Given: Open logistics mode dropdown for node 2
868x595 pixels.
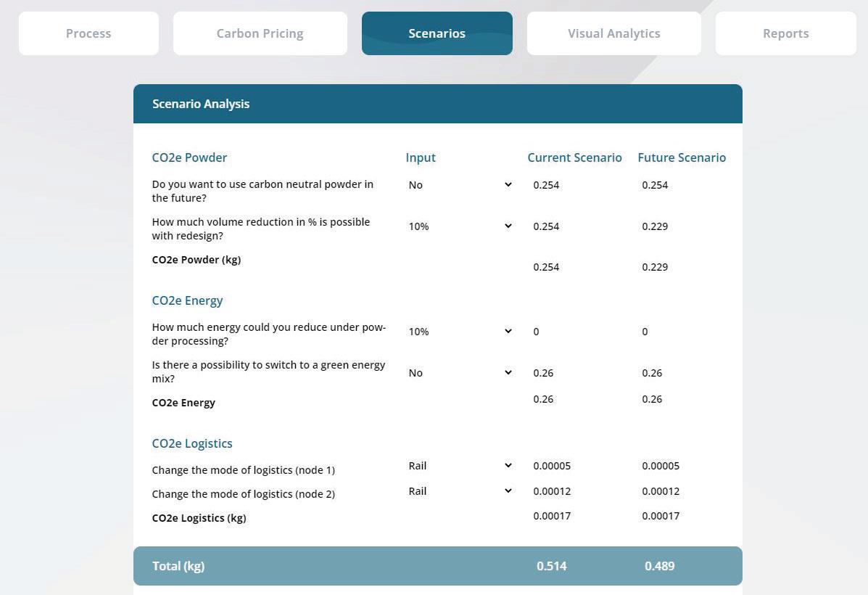Looking at the screenshot, I should click(x=459, y=491).
